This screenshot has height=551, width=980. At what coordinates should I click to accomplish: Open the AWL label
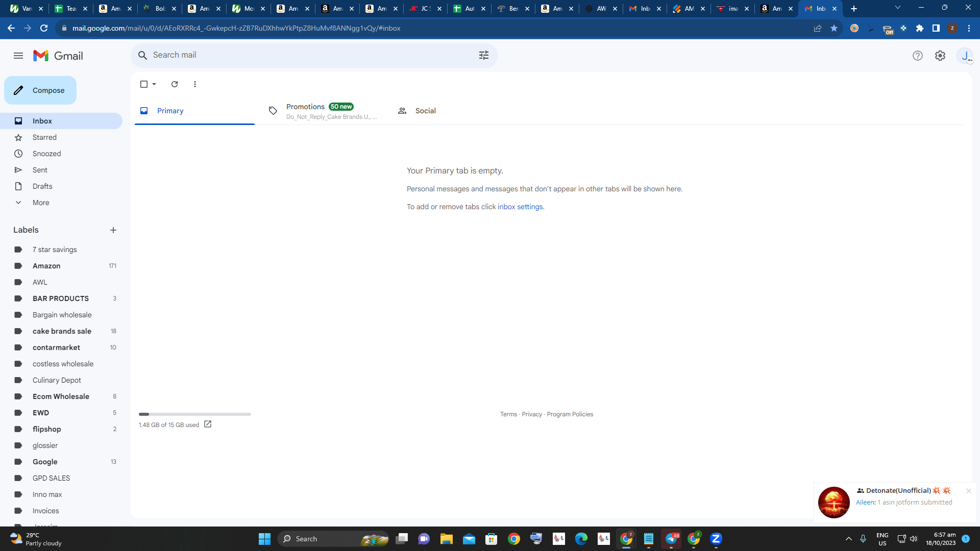pyautogui.click(x=61, y=282)
